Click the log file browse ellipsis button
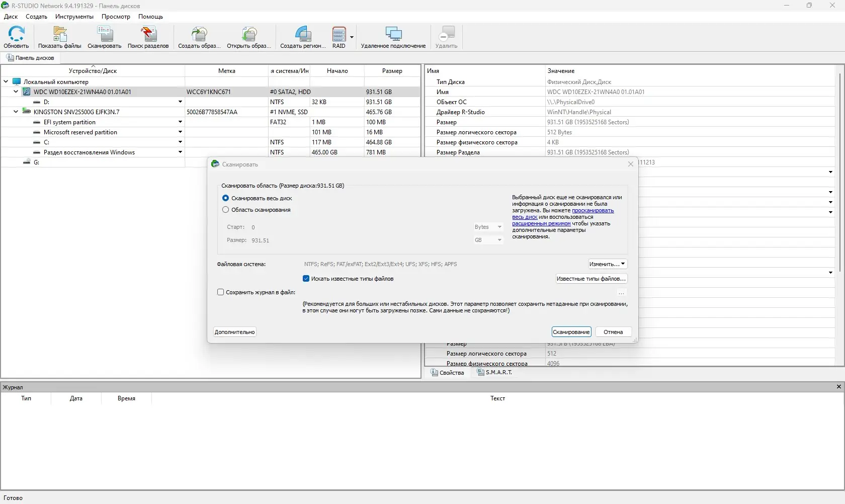Viewport: 845px width, 504px height. (x=622, y=293)
